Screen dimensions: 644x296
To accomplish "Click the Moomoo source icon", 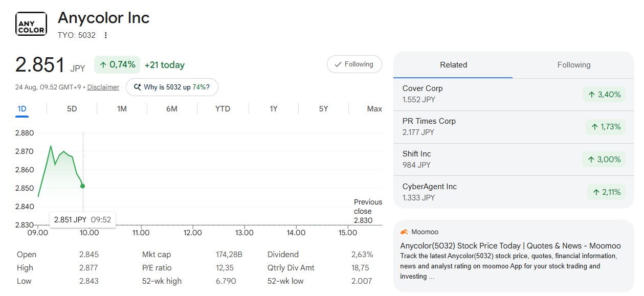I will tap(404, 232).
